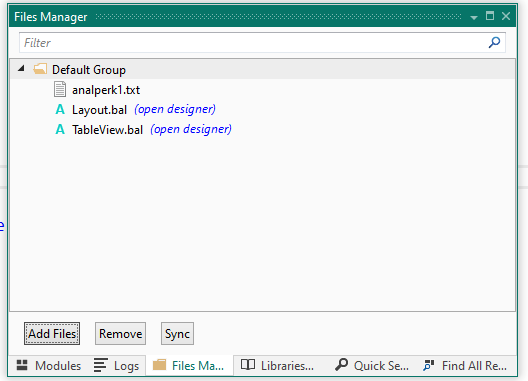Switch to the Modules tab
Image resolution: width=528 pixels, height=381 pixels.
click(49, 366)
